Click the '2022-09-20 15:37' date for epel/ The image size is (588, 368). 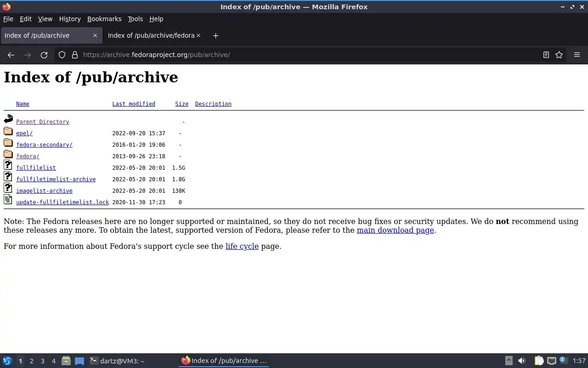point(139,133)
